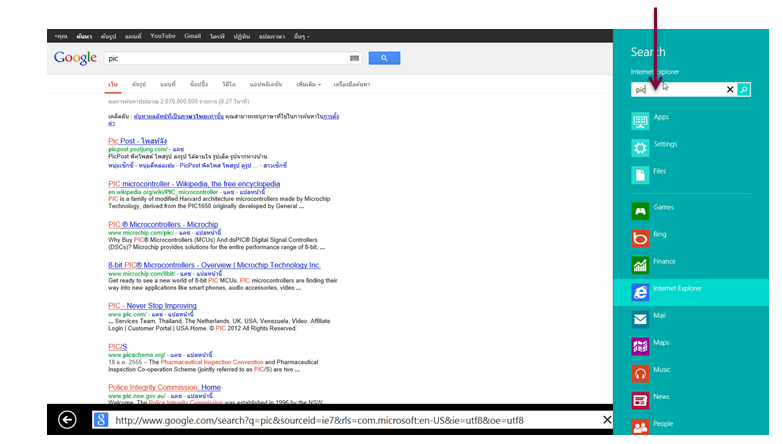
Task: Click the Apps label in Search pane
Action: click(661, 117)
